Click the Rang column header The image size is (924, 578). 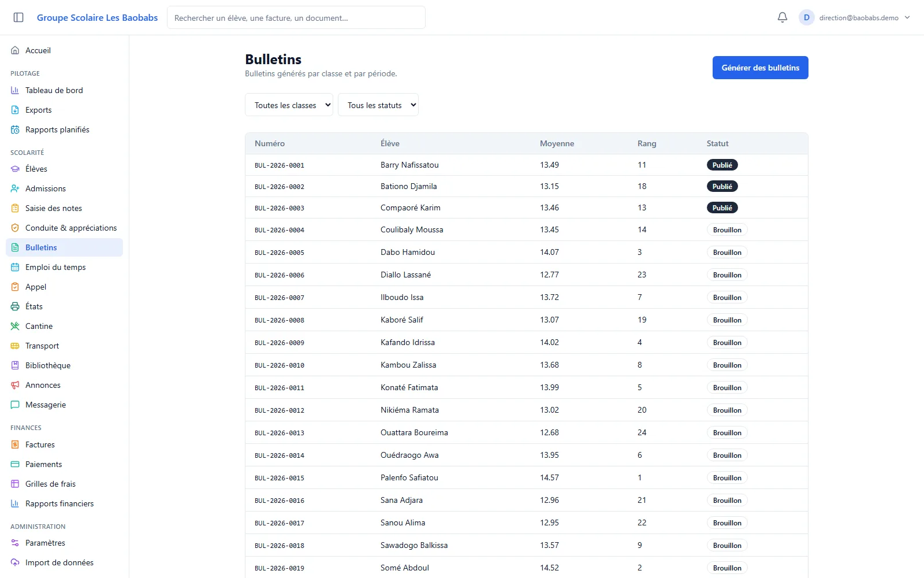(647, 143)
